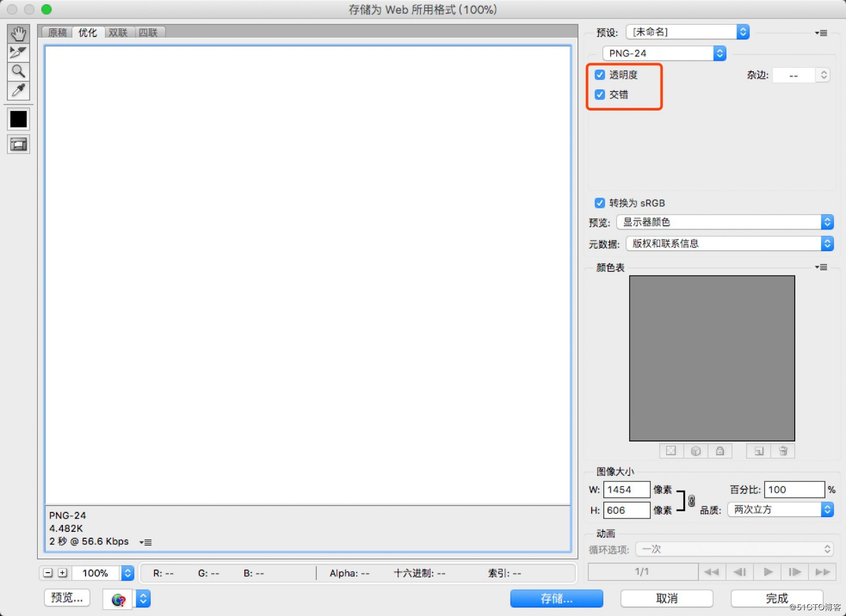Click the new color icon in color table
Viewport: 846px width, 616px height.
(759, 451)
